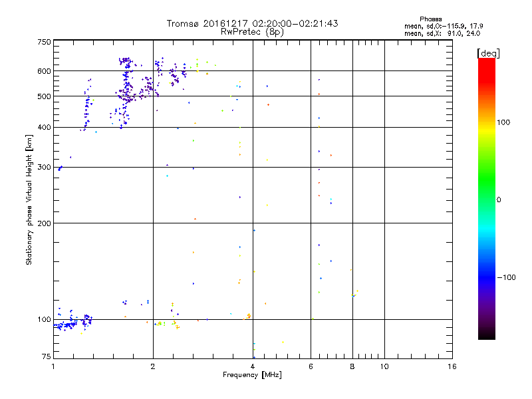Click the green zone of the phase colorbar
Screen dimensions: 532x399
(487, 180)
